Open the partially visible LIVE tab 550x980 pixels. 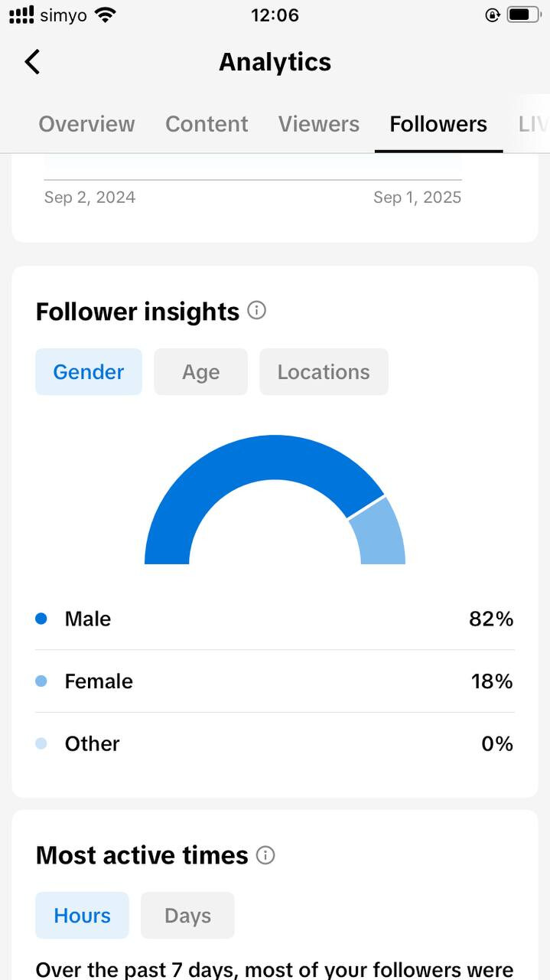532,124
